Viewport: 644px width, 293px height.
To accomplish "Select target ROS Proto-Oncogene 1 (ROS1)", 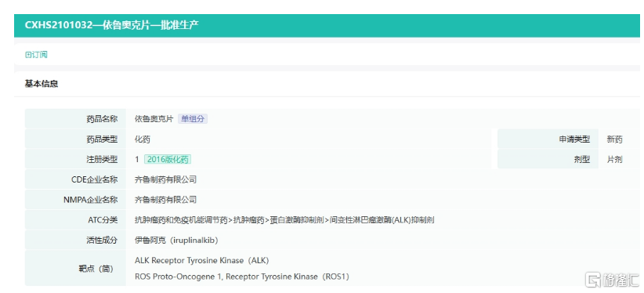I will (x=242, y=277).
